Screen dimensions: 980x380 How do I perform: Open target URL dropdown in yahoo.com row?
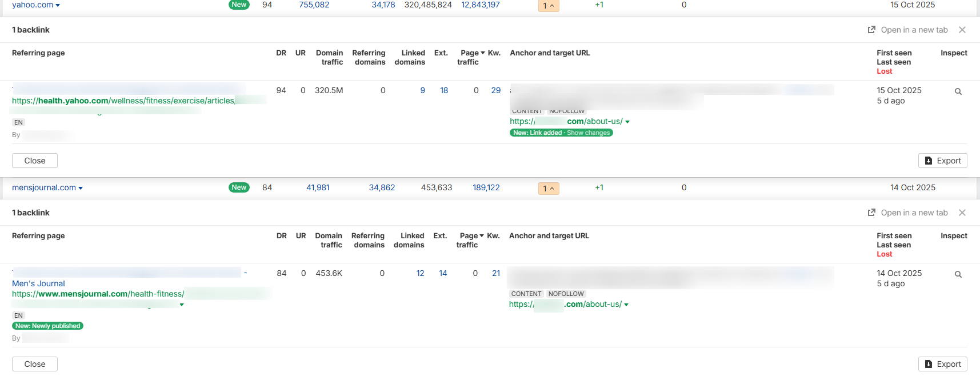coord(627,122)
